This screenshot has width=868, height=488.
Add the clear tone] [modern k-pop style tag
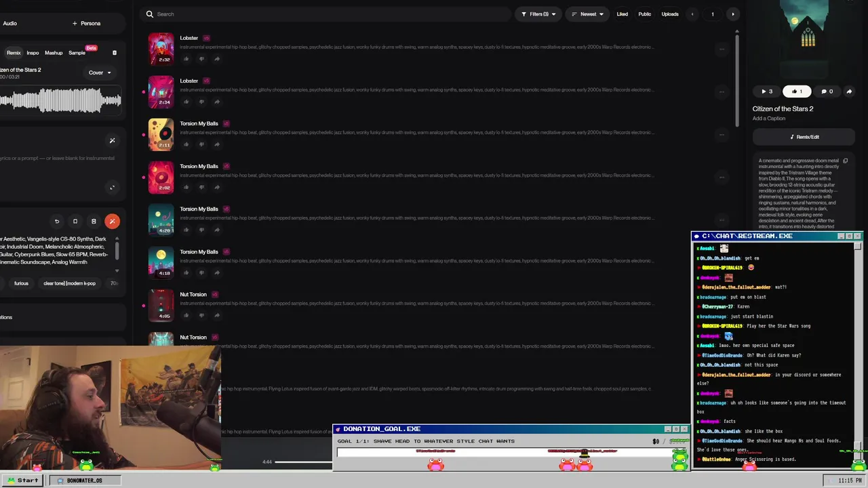70,283
